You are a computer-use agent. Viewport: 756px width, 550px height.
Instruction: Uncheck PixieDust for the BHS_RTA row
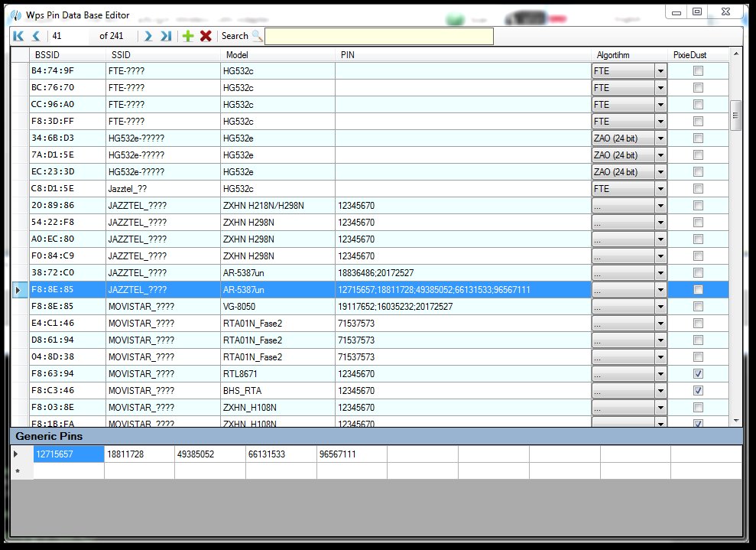698,390
